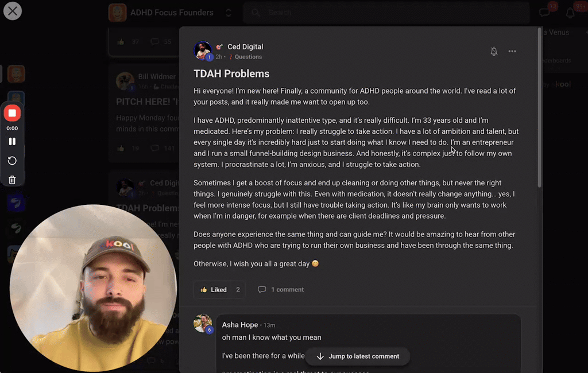
Task: Open the post's three-dot options menu
Action: click(x=512, y=52)
